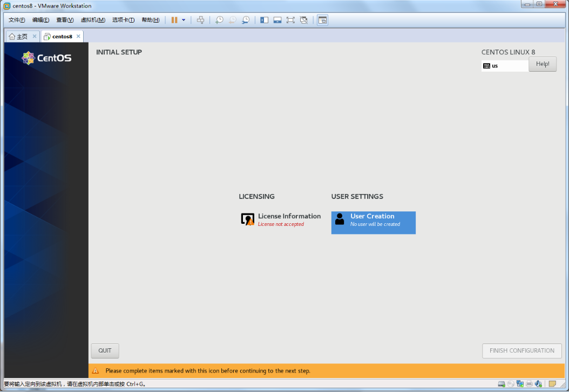Open the 虚拟机(M) menu

(x=93, y=20)
